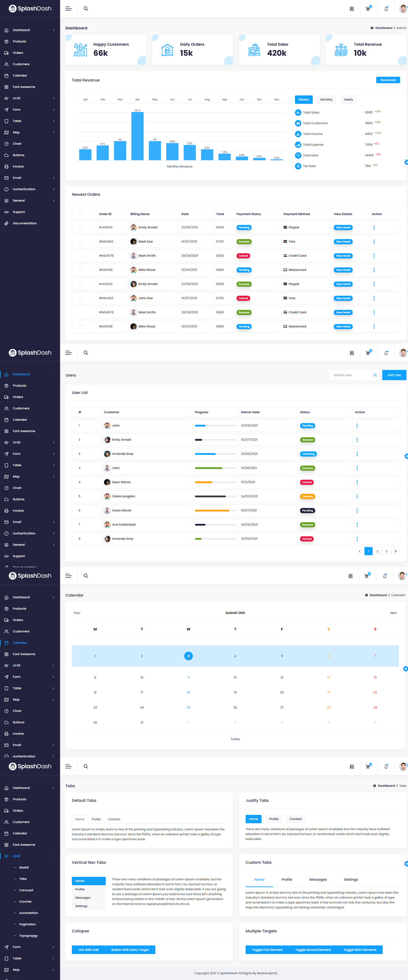408x980 pixels.
Task: Tick checkbox for Mark Smith order marked Cancel
Action: click(80, 256)
